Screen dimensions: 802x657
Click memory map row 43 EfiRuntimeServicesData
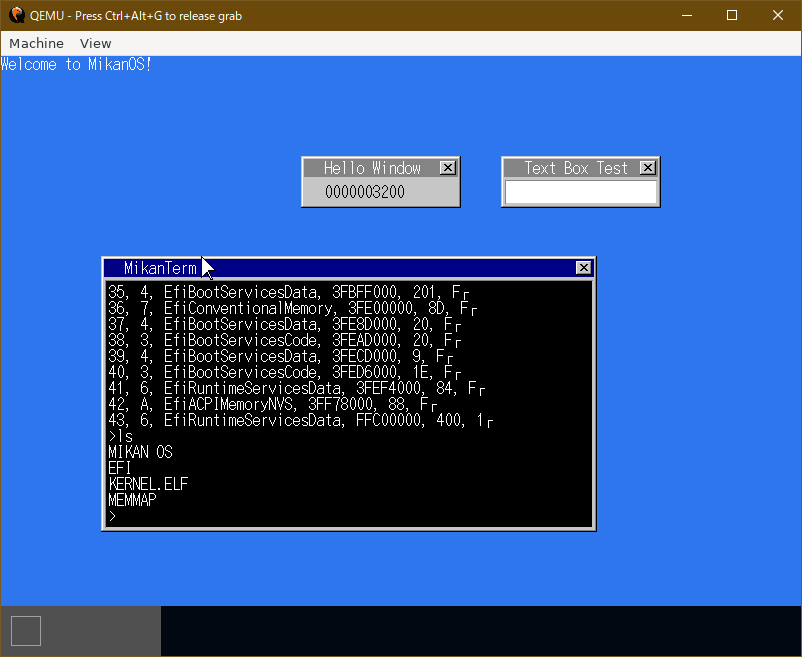pyautogui.click(x=301, y=420)
